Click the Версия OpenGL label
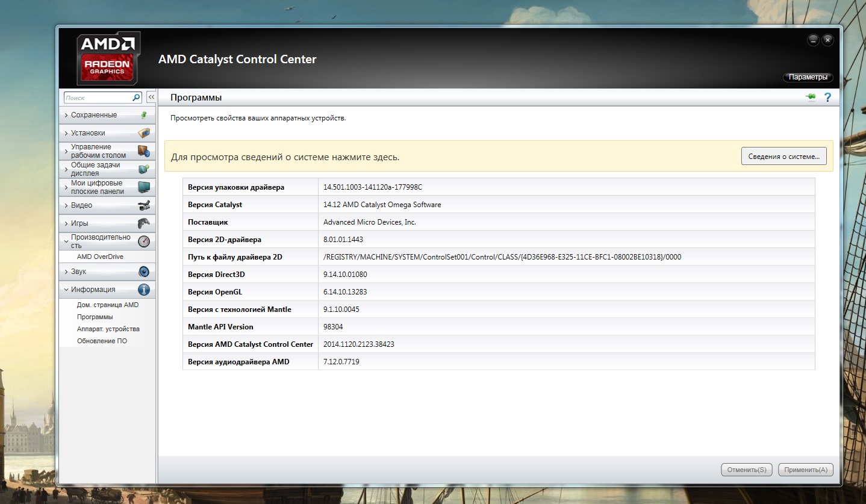This screenshot has height=504, width=866. click(x=216, y=292)
